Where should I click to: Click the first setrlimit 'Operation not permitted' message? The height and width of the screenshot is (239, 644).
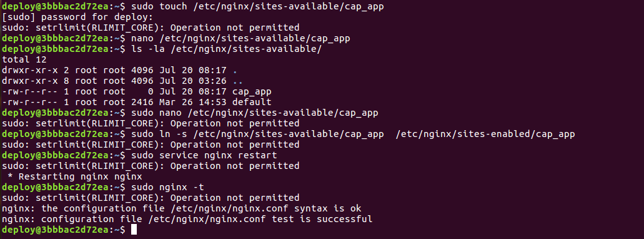pyautogui.click(x=151, y=28)
